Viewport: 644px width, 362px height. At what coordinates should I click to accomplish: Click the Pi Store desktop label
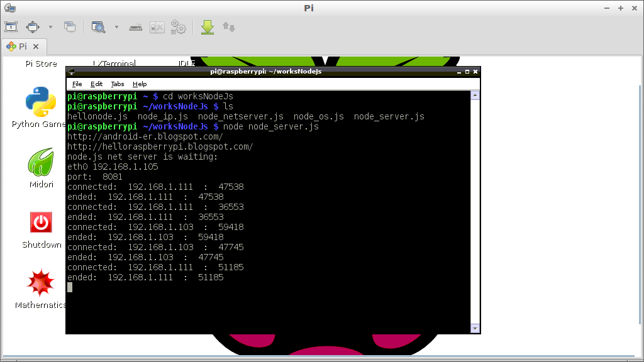(x=41, y=63)
